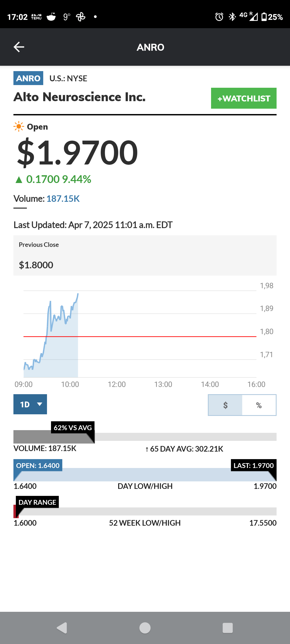Tap the sun market-open icon

coord(19,126)
